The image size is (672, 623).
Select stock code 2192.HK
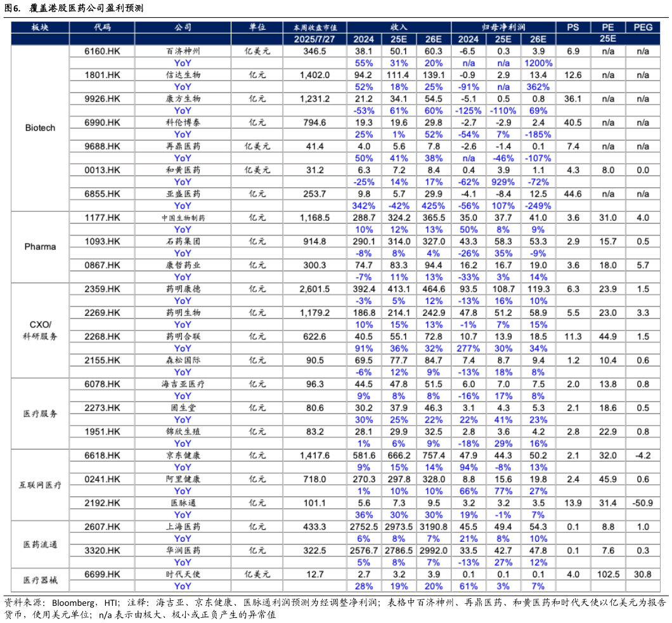click(102, 503)
